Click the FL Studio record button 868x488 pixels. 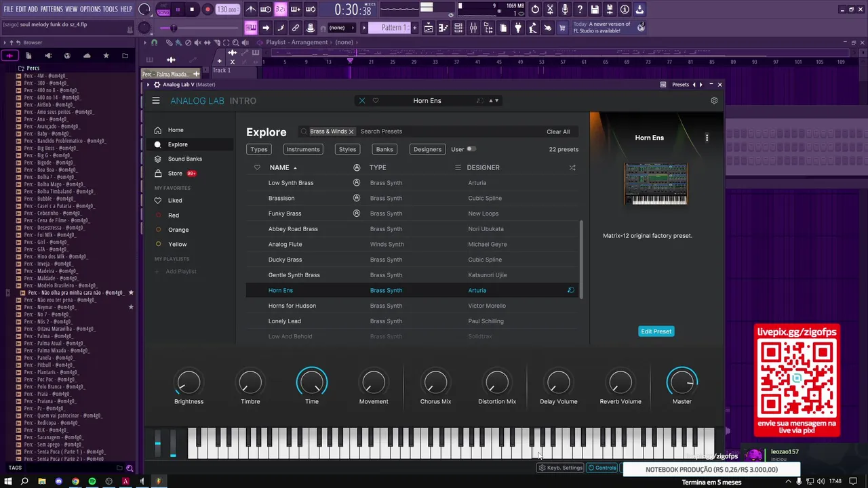pyautogui.click(x=208, y=9)
